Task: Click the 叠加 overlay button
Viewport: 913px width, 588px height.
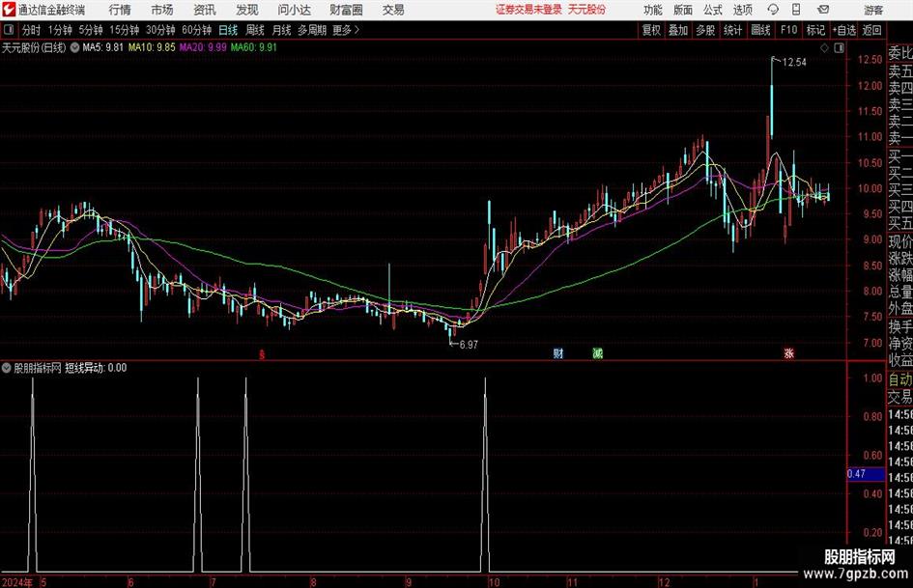Action: point(678,30)
